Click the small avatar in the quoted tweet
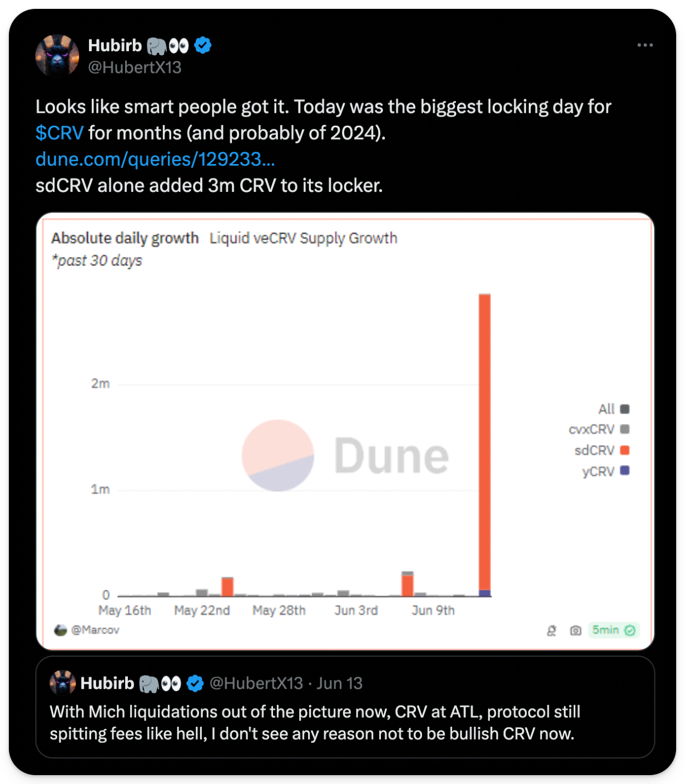Viewport: 685px width, 784px height. (62, 683)
